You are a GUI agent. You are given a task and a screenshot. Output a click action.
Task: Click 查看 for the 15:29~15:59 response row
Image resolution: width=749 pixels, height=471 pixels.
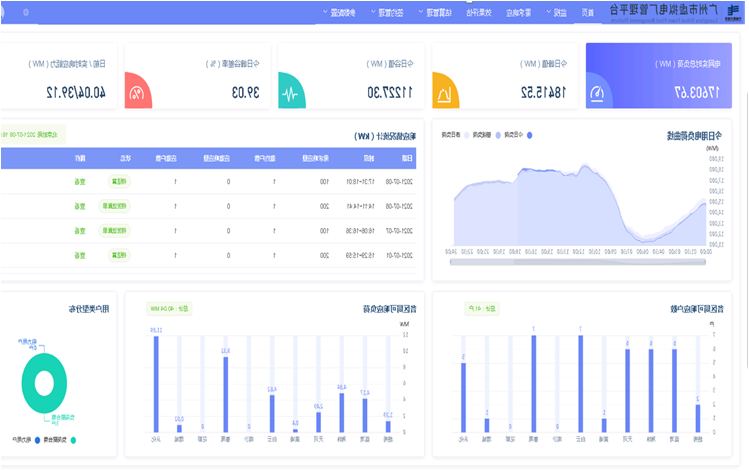coord(80,256)
